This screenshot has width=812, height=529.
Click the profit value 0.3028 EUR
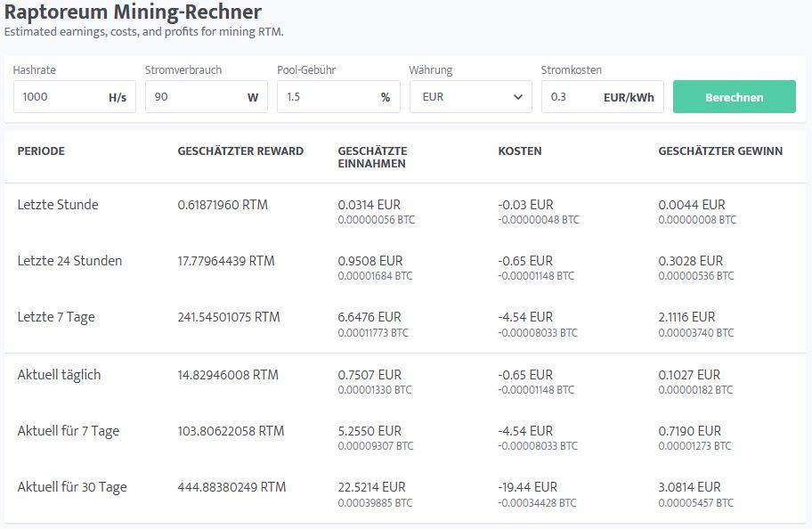coord(690,261)
